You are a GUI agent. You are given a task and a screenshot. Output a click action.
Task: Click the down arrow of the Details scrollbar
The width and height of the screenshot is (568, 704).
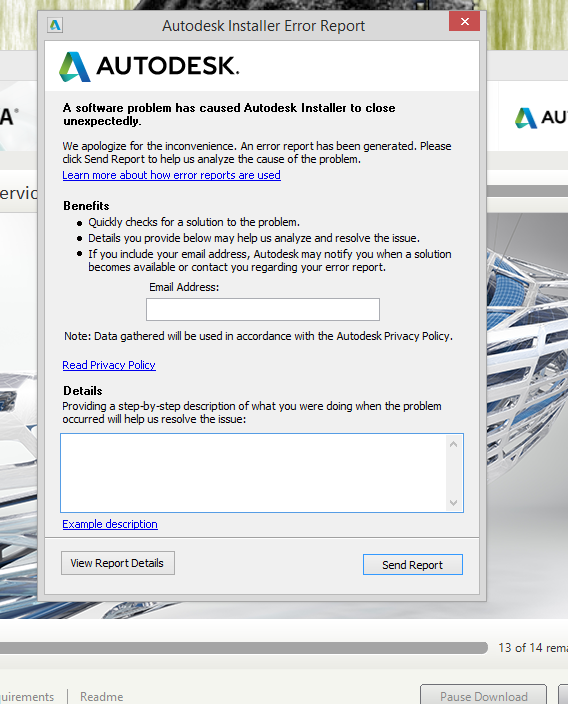coord(454,503)
